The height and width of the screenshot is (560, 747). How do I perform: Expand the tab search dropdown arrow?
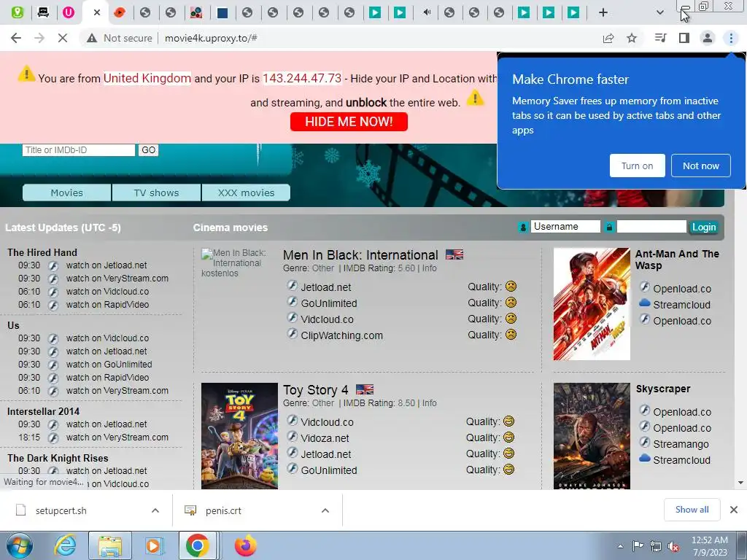pos(659,12)
